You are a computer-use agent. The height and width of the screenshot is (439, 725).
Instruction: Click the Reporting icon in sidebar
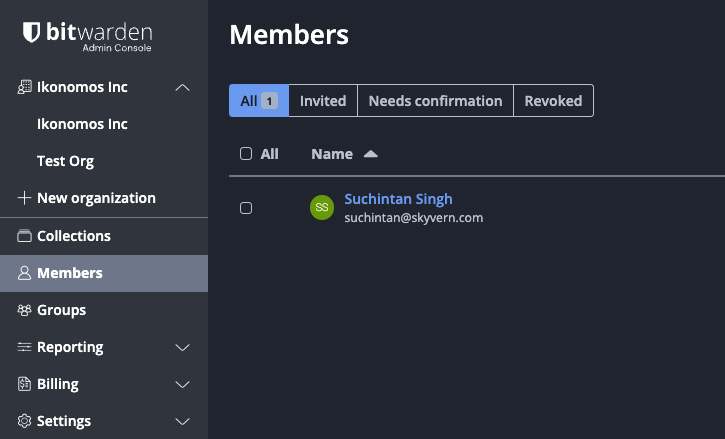(x=25, y=347)
